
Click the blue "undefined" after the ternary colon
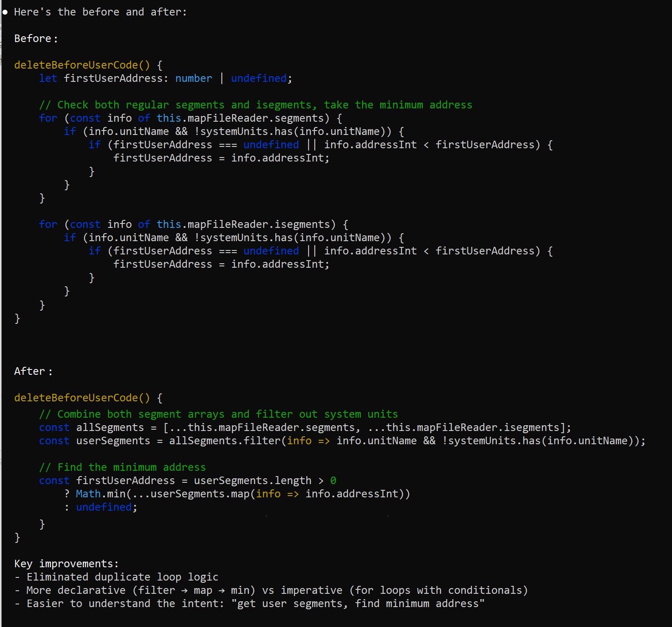pos(104,508)
